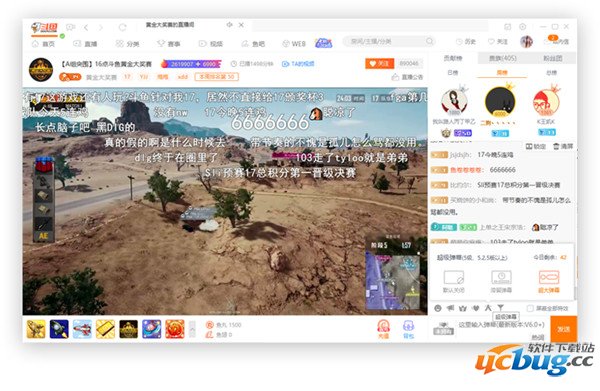Open the emoji picker in the chat toolbar
600x391 pixels.
(438, 308)
